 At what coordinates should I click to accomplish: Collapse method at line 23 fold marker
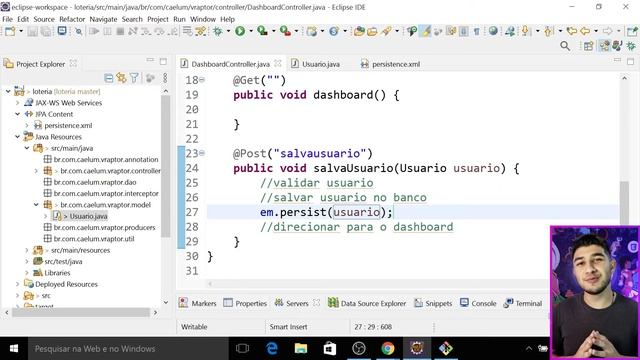point(202,153)
